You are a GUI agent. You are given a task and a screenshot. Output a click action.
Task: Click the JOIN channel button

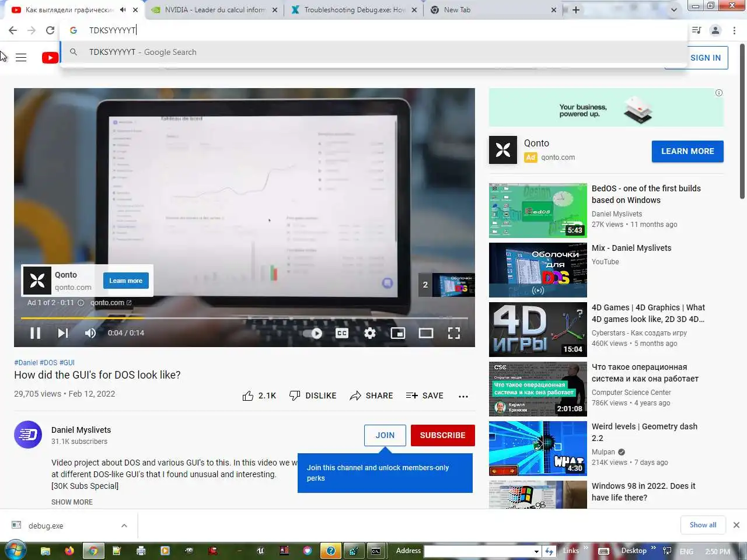tap(385, 435)
